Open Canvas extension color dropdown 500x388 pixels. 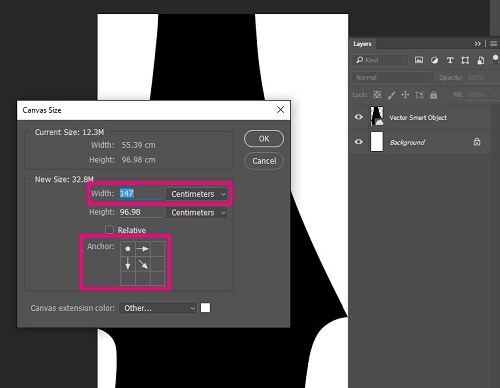[158, 308]
